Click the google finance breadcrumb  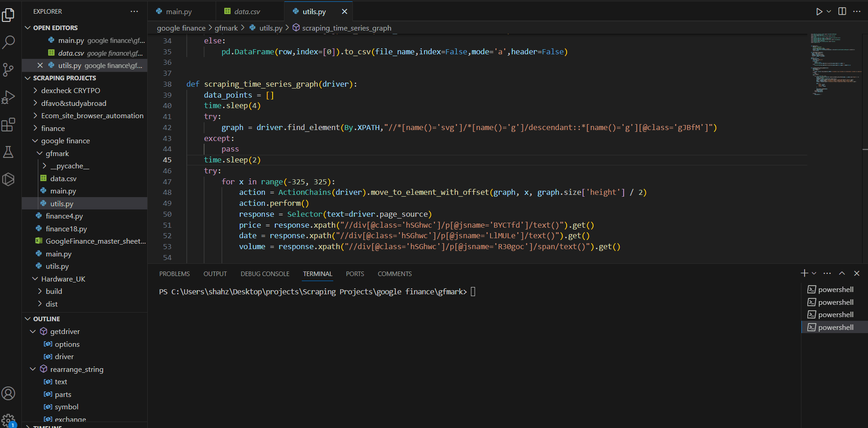coord(181,28)
